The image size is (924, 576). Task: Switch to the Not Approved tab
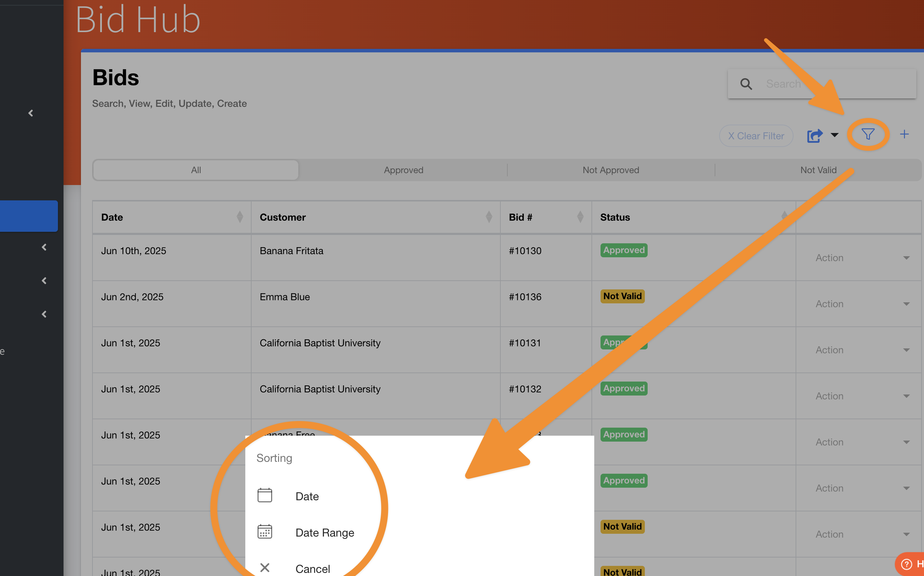(x=611, y=170)
